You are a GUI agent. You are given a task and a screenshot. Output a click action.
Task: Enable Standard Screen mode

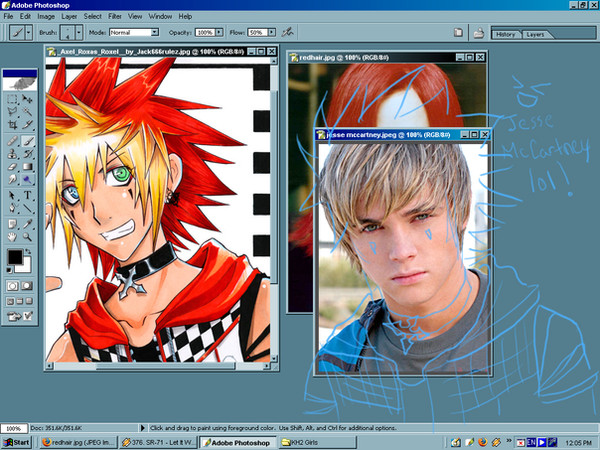11,301
